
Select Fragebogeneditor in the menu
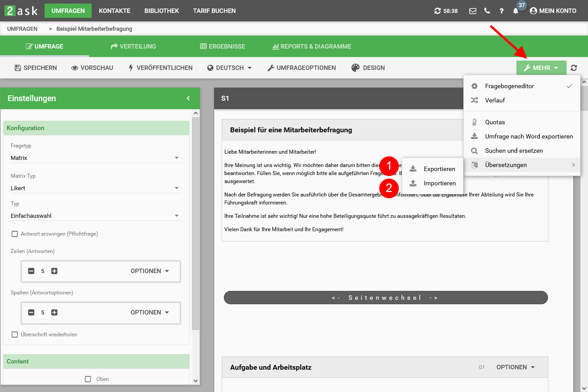pyautogui.click(x=522, y=86)
